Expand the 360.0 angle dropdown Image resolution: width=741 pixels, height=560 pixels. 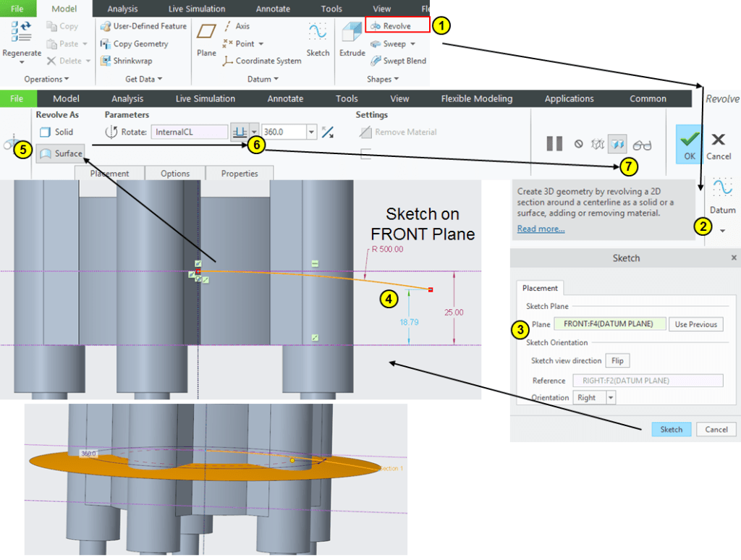pos(311,132)
